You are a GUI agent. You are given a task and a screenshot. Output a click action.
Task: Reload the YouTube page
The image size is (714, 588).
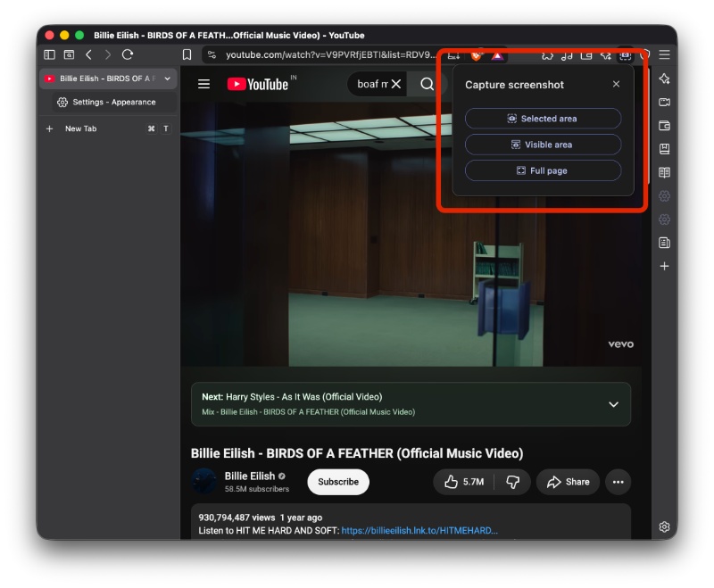point(128,54)
